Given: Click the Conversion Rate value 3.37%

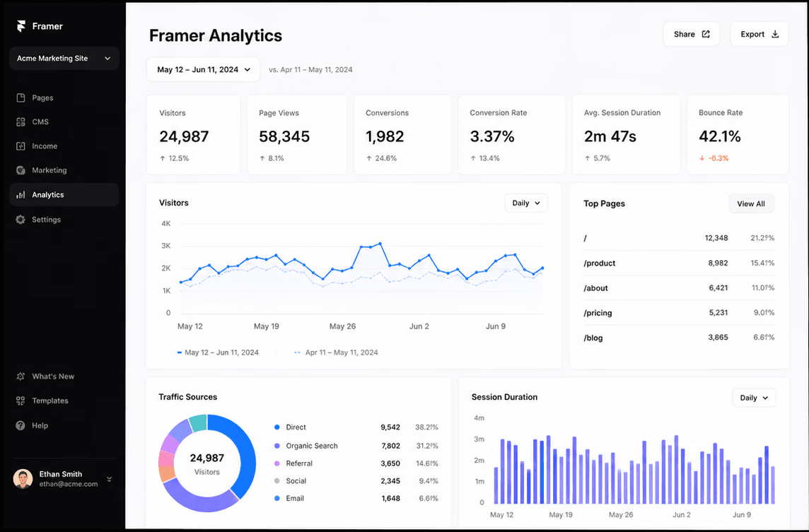Looking at the screenshot, I should [492, 136].
